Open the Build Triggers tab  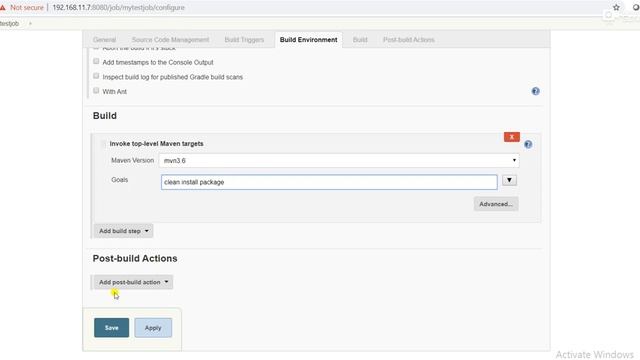[244, 40]
